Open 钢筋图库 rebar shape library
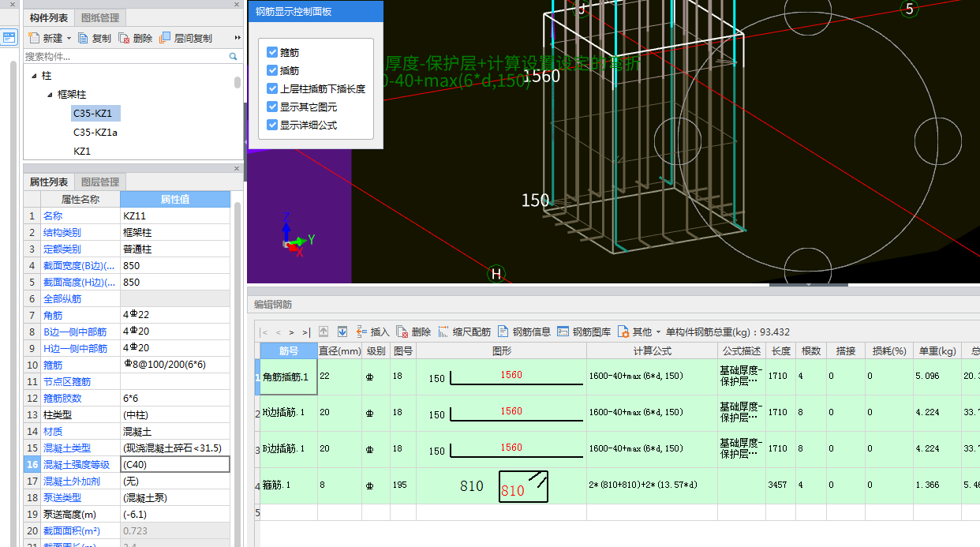980x547 pixels. (x=584, y=332)
